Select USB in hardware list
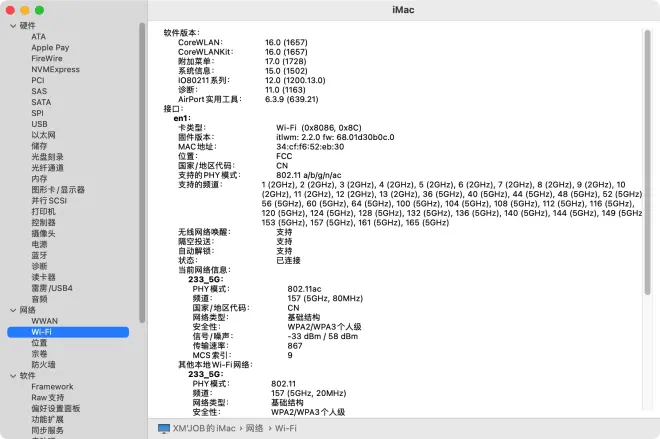The height and width of the screenshot is (439, 660). 39,124
